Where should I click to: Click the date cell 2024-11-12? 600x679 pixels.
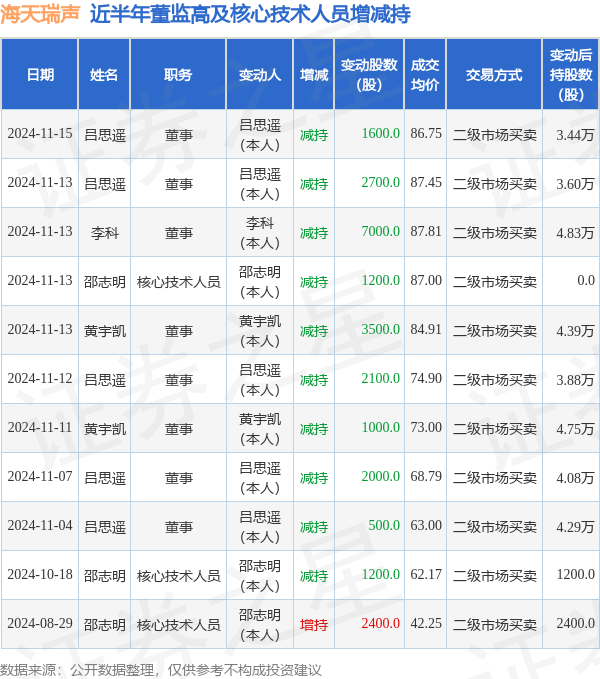40,378
